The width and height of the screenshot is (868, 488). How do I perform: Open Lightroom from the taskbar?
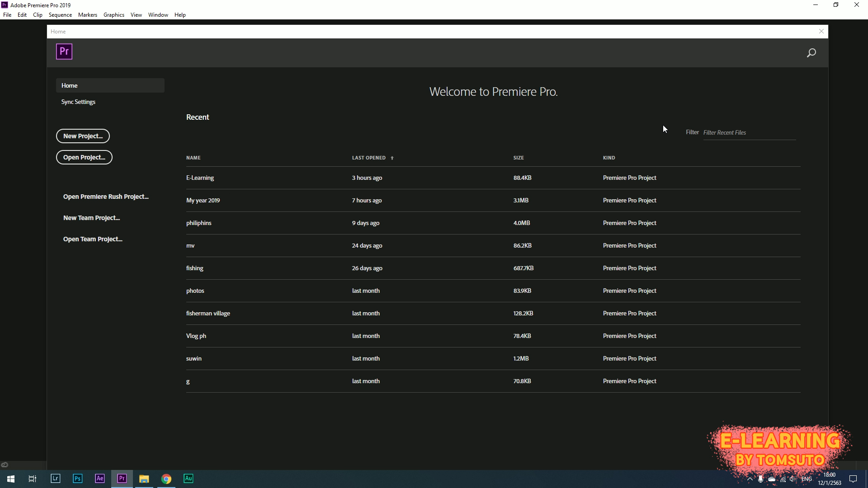[56, 479]
